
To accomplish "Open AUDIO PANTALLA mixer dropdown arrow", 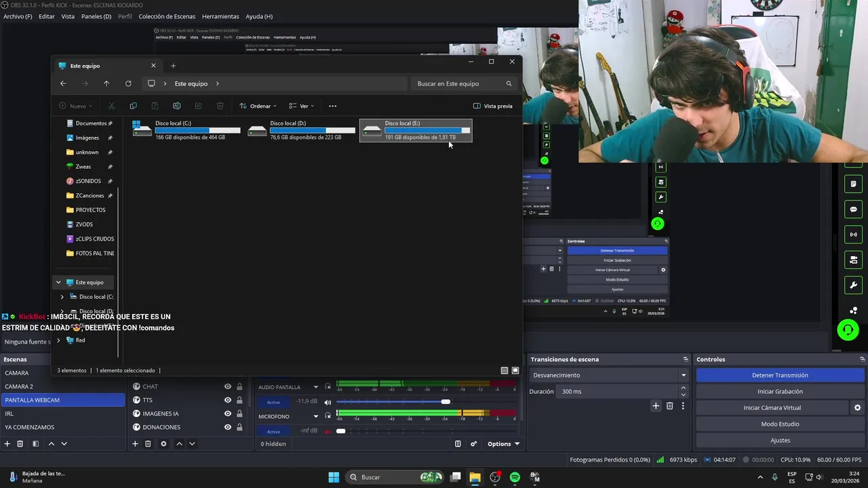I will tap(315, 387).
